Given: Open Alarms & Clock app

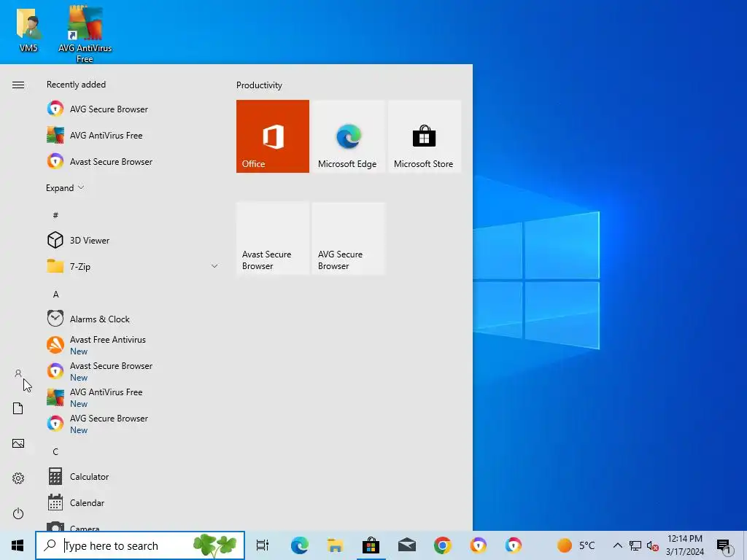Looking at the screenshot, I should coord(134,319).
